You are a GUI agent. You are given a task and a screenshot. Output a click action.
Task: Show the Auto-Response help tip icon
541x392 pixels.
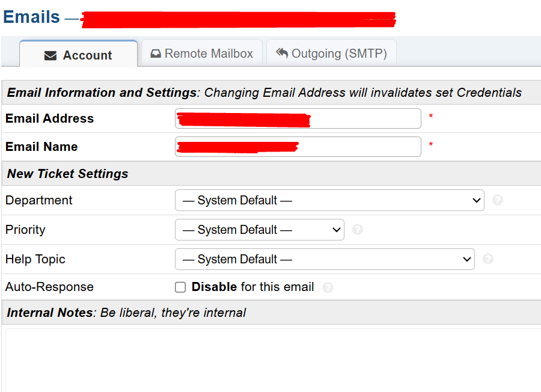(x=328, y=287)
